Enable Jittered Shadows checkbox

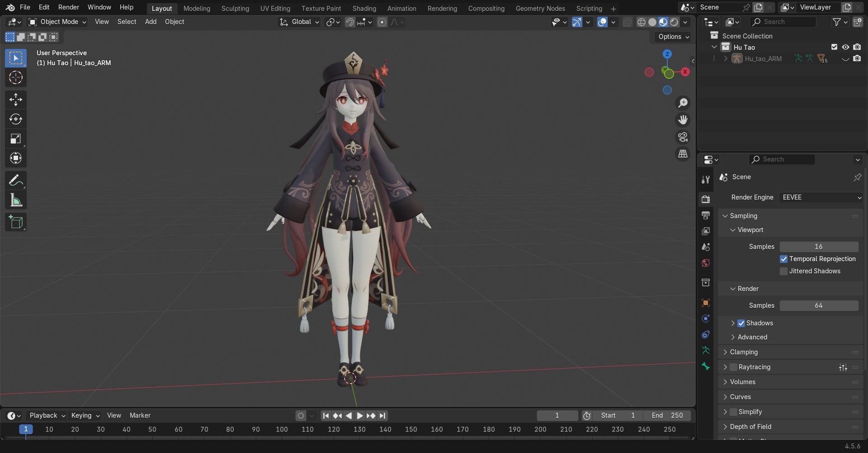tap(784, 272)
